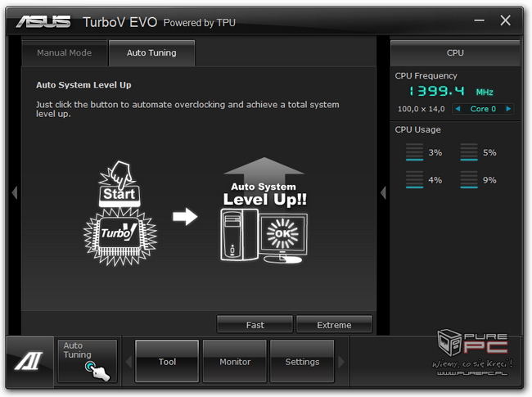Select previous CPU core with left arrow
This screenshot has height=397, width=532.
pyautogui.click(x=458, y=109)
